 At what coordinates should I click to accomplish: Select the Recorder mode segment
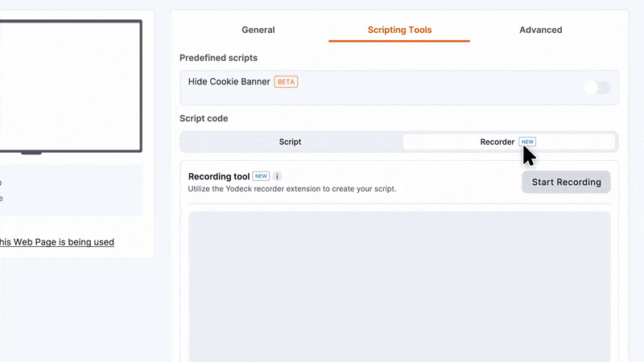(x=509, y=142)
